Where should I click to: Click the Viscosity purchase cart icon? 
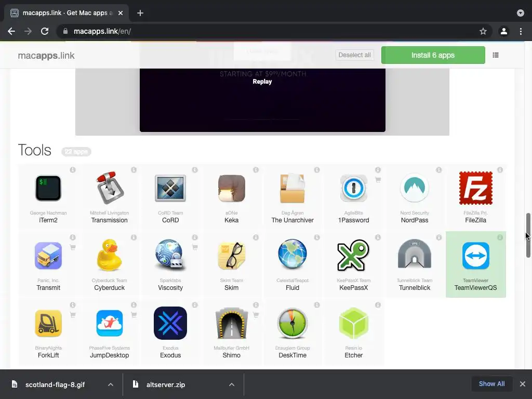coord(195,247)
